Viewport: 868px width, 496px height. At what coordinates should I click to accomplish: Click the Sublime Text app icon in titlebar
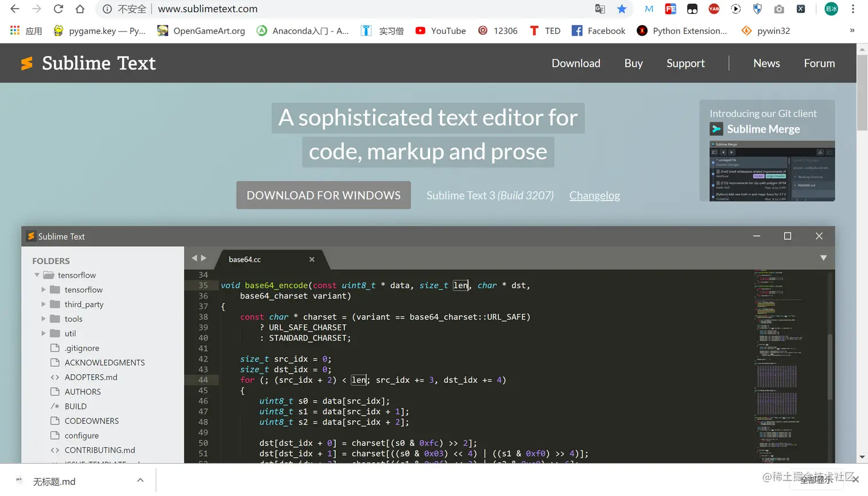tap(31, 236)
